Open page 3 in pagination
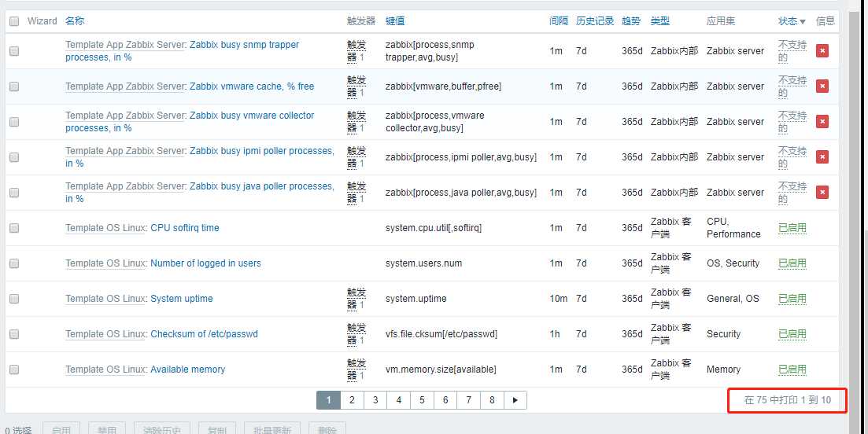 (375, 400)
